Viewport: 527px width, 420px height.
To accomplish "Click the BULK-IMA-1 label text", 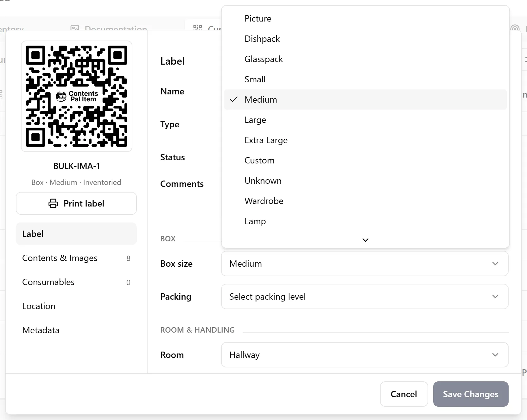I will (77, 166).
